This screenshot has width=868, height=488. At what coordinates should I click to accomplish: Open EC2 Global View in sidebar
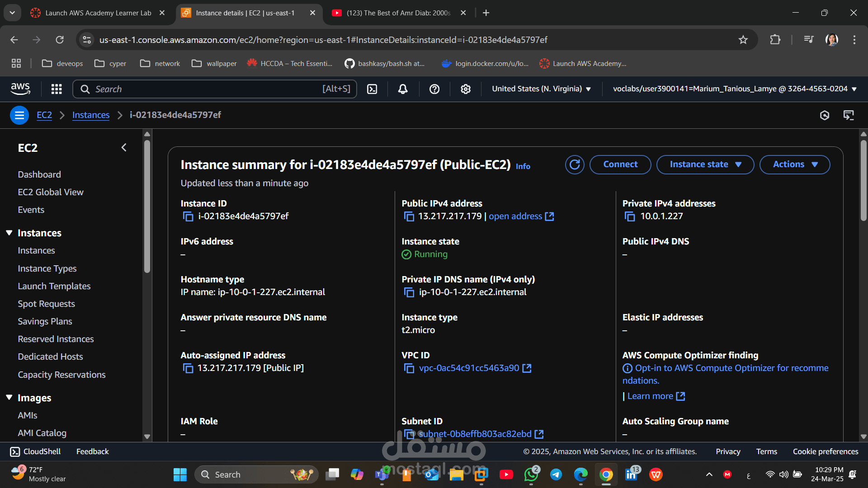click(51, 192)
